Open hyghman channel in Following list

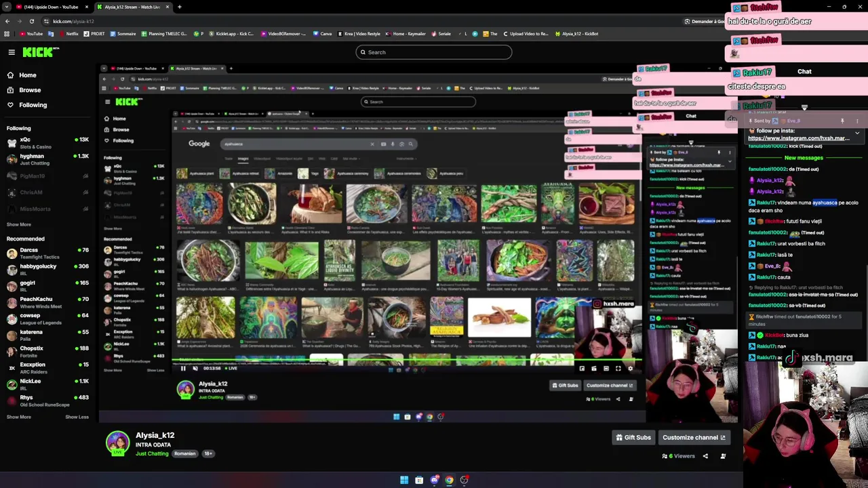47,159
